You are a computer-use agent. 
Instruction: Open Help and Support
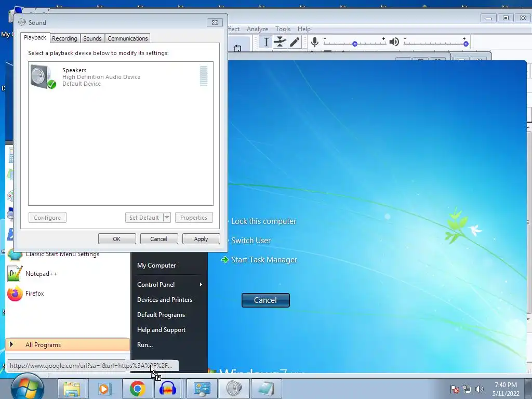161,330
